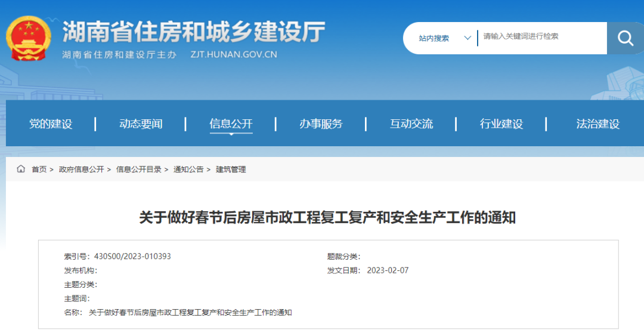Type in the keyword search field
This screenshot has width=644, height=336.
[x=540, y=37]
